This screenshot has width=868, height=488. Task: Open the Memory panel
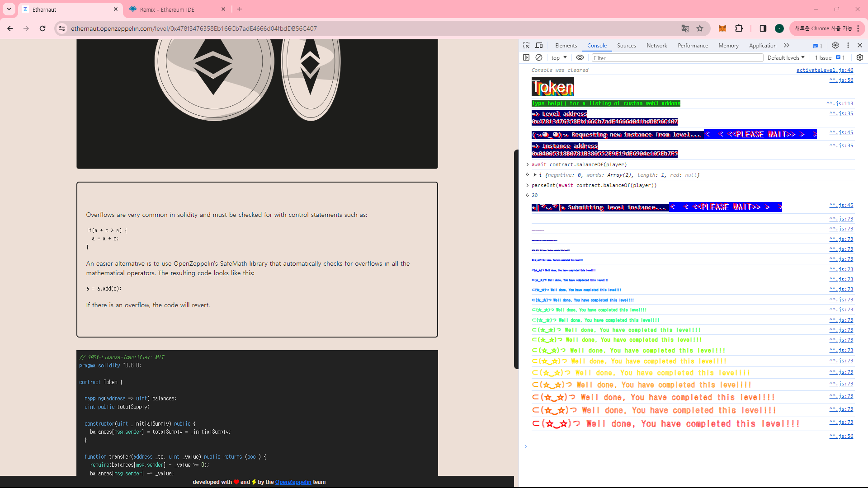pos(728,46)
